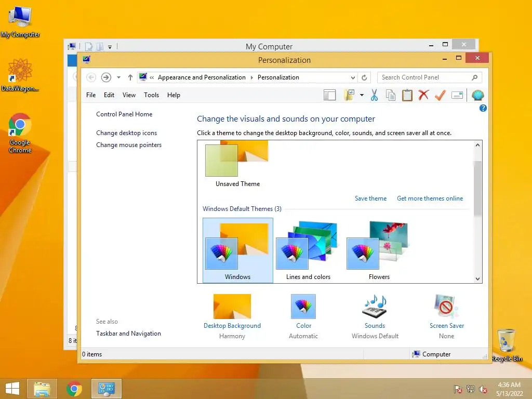The width and height of the screenshot is (532, 399).
Task: Click Properties quick access icon in My Computer window
Action: pyautogui.click(x=88, y=46)
